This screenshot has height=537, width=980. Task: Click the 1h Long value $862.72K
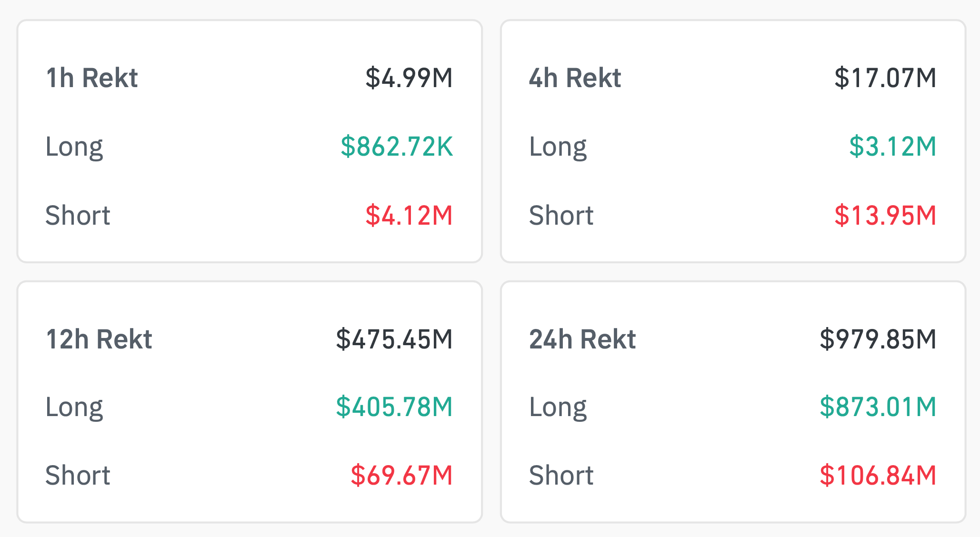[x=397, y=146]
